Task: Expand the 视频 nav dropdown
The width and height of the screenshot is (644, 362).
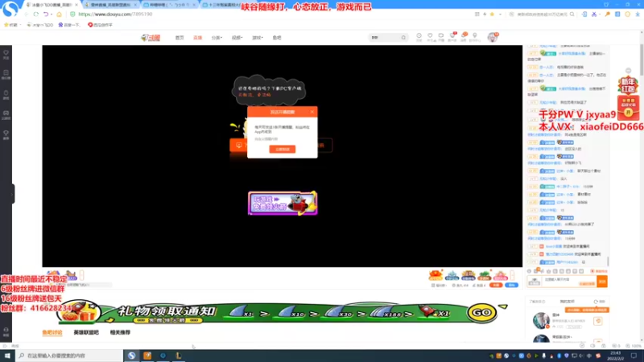Action: coord(237,38)
